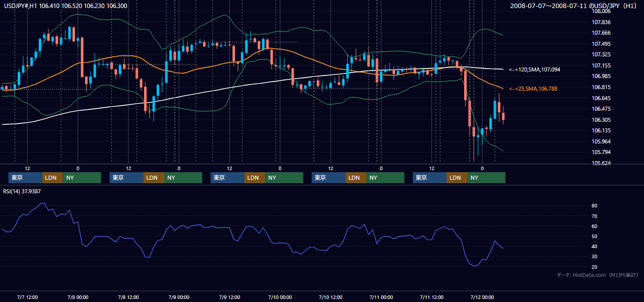
Task: Pick RSI scale value 40
Action: pyautogui.click(x=595, y=246)
